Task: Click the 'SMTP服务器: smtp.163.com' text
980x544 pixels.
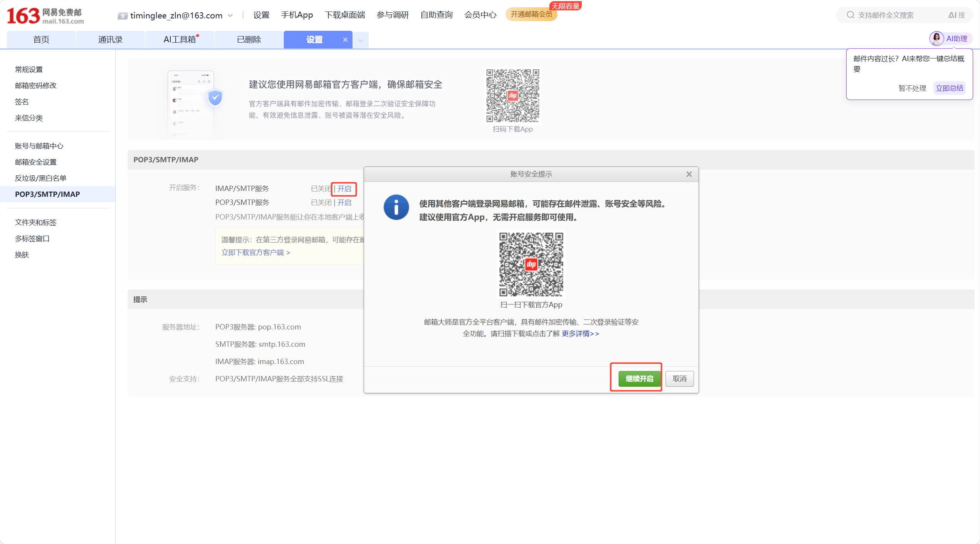Action: pos(260,344)
